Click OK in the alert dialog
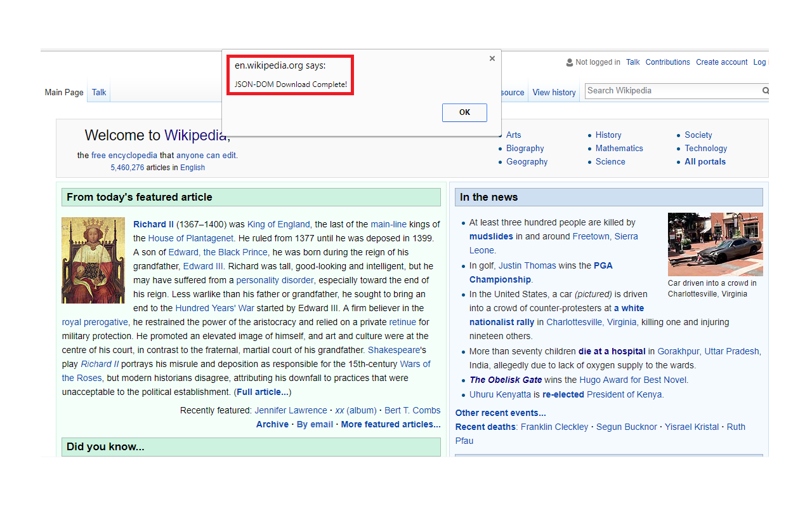Image resolution: width=812 pixels, height=508 pixels. pos(464,112)
